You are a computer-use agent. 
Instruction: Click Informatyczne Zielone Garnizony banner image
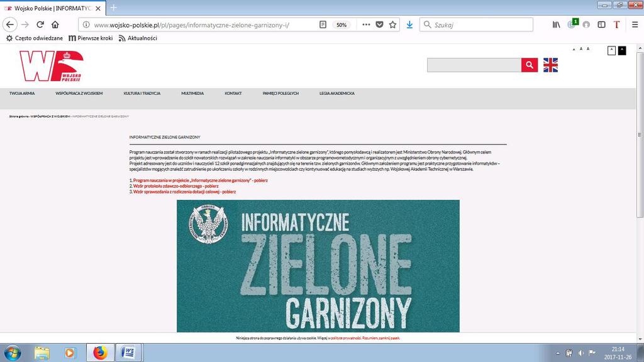coord(318,266)
